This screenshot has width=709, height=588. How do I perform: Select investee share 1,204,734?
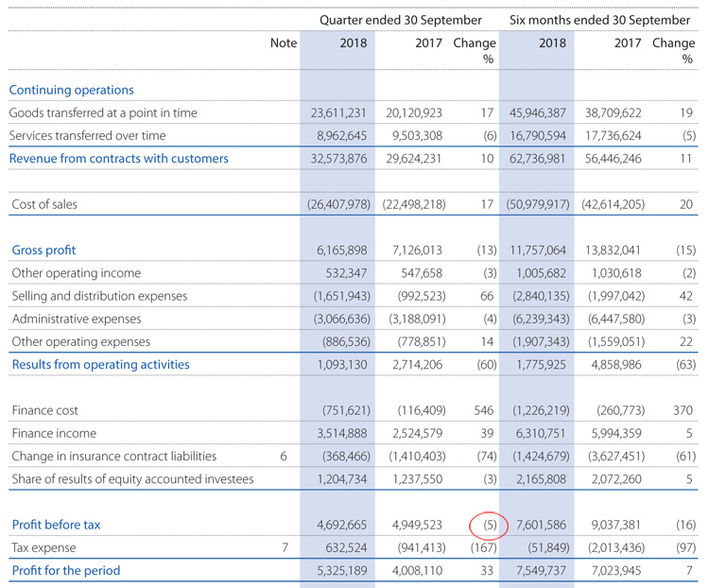point(342,479)
